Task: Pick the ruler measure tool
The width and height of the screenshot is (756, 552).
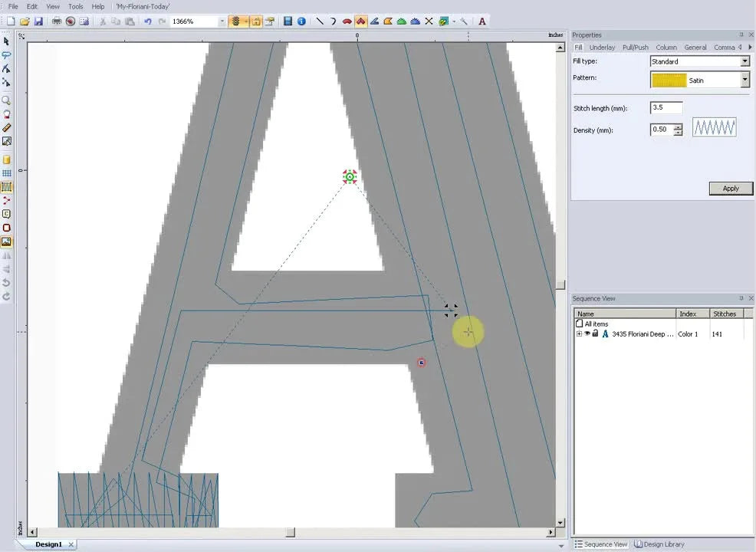Action: [6, 128]
